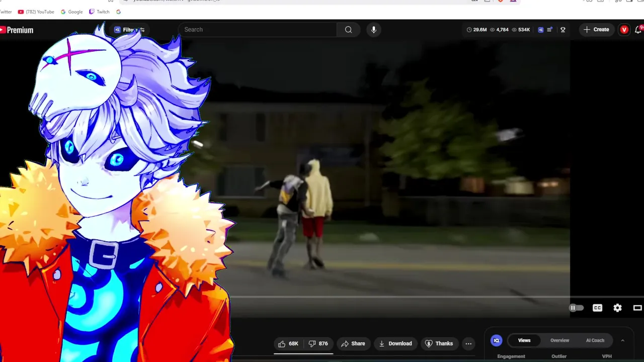Like the video with 68K likes
644x362 pixels.
click(x=288, y=343)
